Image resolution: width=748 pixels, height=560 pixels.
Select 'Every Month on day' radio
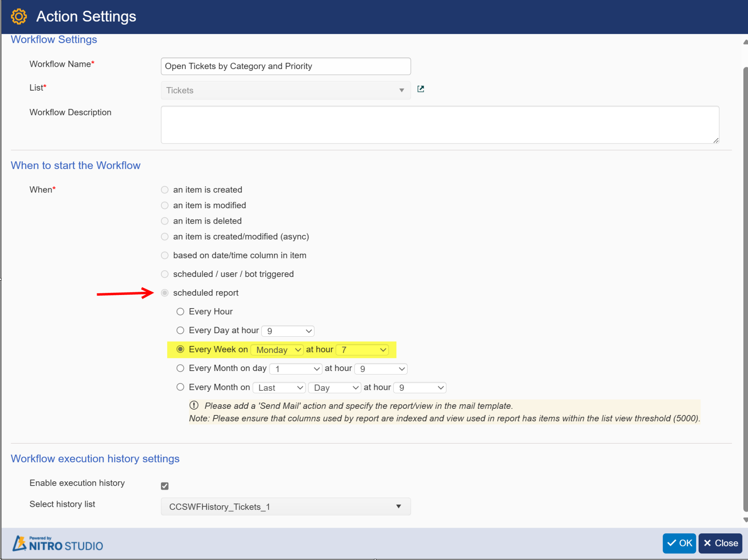(180, 368)
